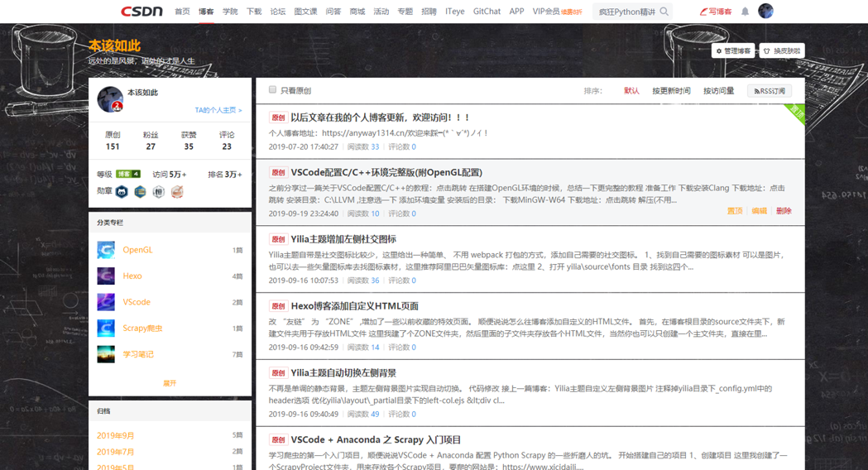Screen dimensions: 868x470
Task: Open the 问答 nav item
Action: click(x=333, y=11)
